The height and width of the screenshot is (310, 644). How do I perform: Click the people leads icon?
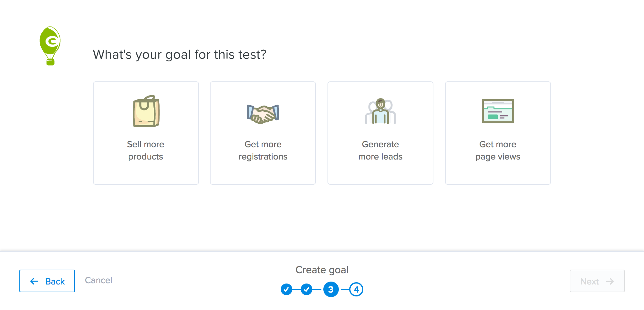pos(380,111)
